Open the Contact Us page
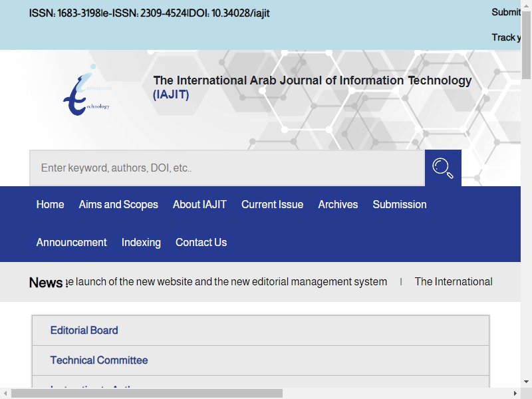Screen dimensions: 532x399 (x=201, y=243)
